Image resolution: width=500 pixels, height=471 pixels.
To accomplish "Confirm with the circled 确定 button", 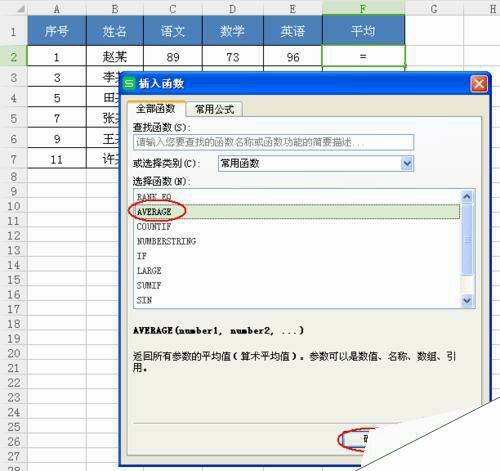I will point(359,439).
